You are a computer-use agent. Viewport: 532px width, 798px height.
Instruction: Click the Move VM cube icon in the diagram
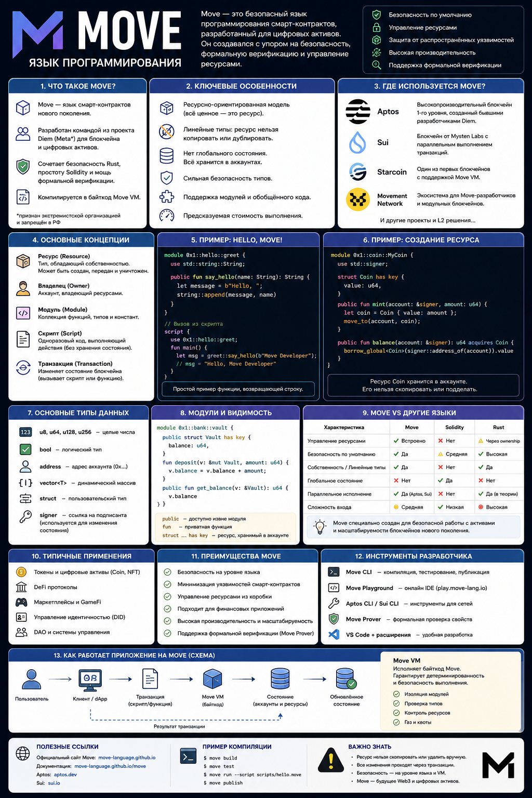(212, 679)
